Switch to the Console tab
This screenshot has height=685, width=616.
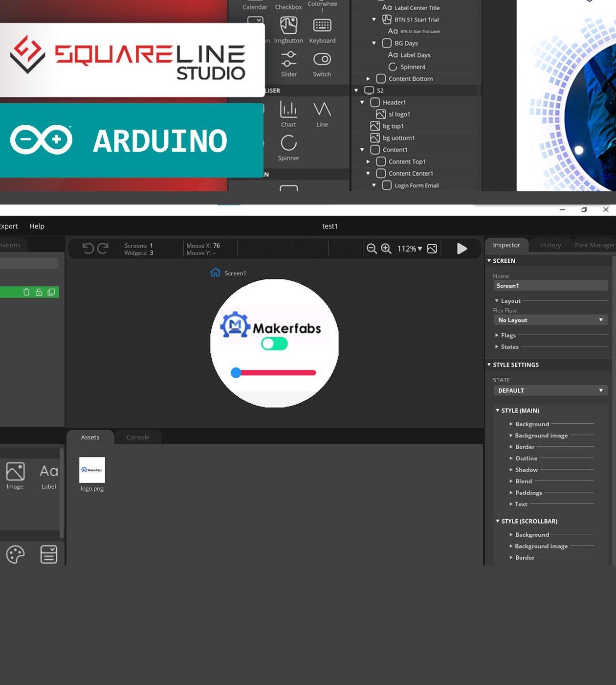137,437
